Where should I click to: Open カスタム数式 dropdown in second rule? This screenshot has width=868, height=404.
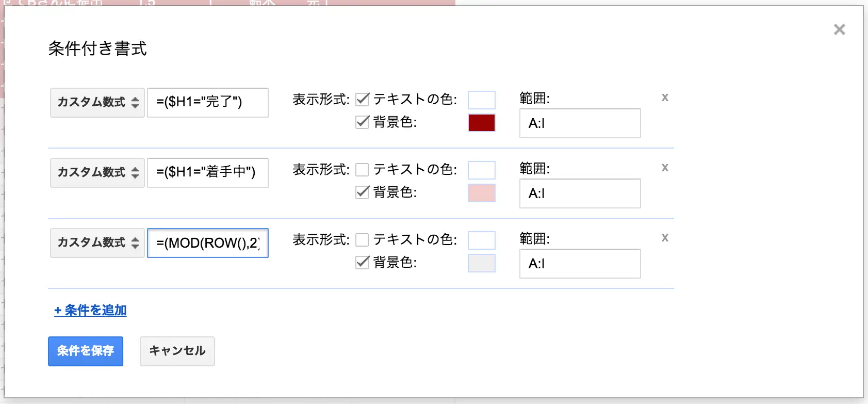tap(97, 172)
